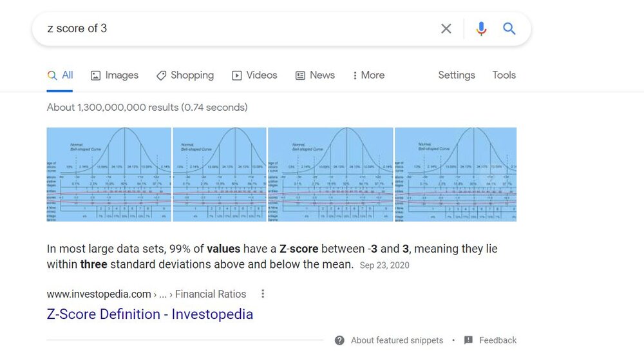Click the Feedback flag icon
644x364 pixels.
point(468,340)
